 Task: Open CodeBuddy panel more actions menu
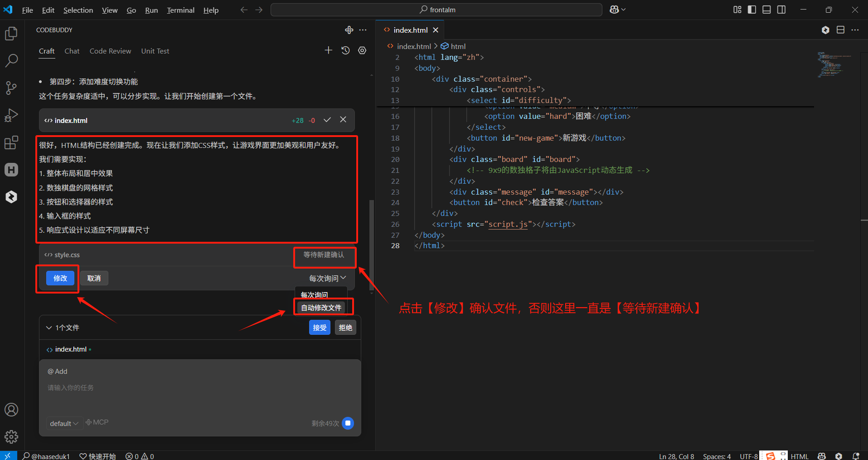click(x=363, y=30)
